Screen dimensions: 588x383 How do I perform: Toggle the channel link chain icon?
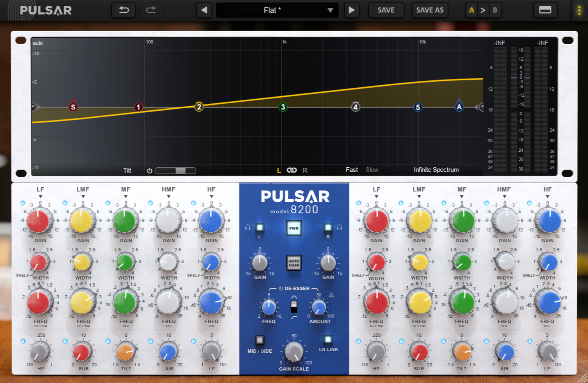click(292, 170)
